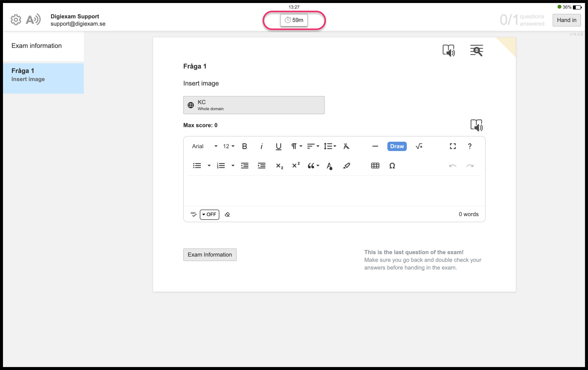The height and width of the screenshot is (370, 588).
Task: Click the ABC spell check icon
Action: pos(193,214)
